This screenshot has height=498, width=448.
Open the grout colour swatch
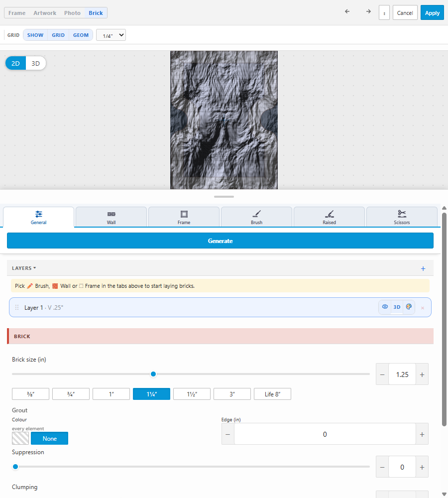pyautogui.click(x=20, y=438)
